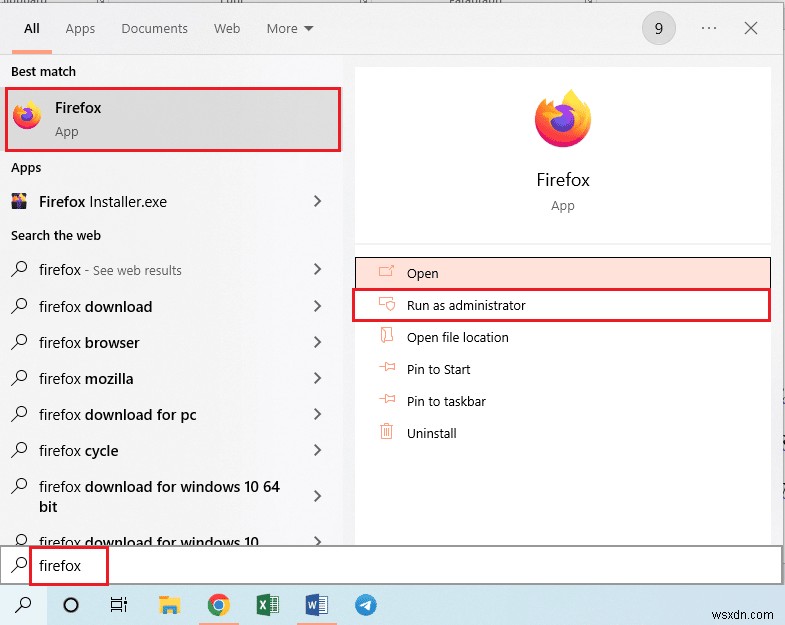Click Uninstall for Firefox
Viewport: 785px width, 625px height.
click(563, 433)
